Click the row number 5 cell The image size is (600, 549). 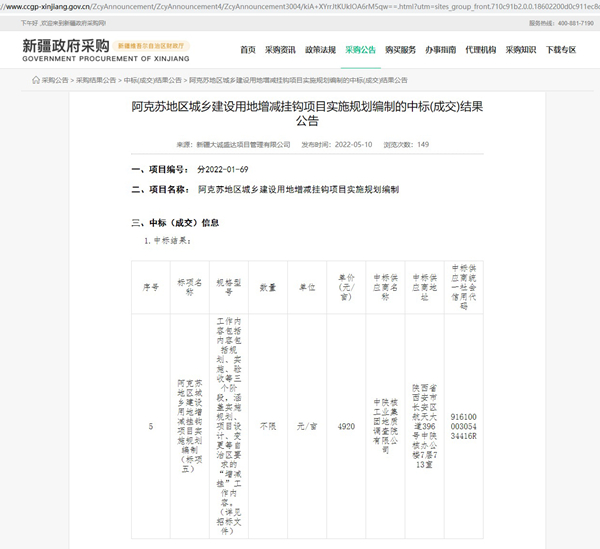pos(151,426)
